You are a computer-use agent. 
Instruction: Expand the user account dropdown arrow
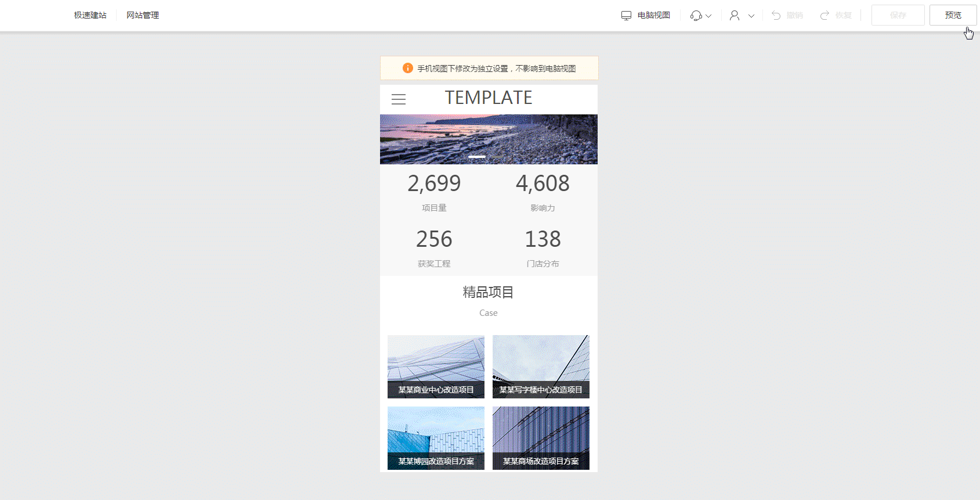click(751, 16)
